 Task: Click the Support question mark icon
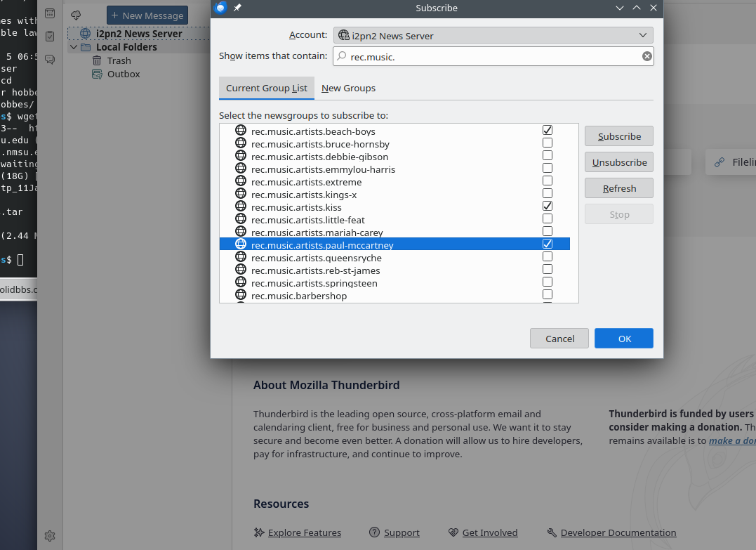374,532
